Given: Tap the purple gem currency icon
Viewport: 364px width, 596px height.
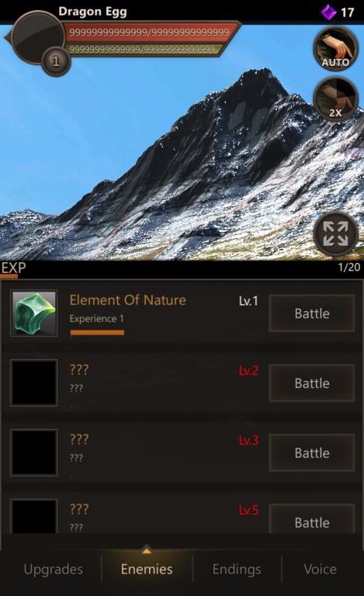Looking at the screenshot, I should coord(328,12).
